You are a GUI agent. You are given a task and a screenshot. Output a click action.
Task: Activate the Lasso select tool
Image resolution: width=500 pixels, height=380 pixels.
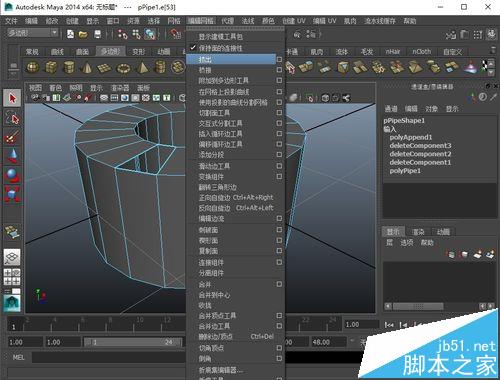click(12, 118)
